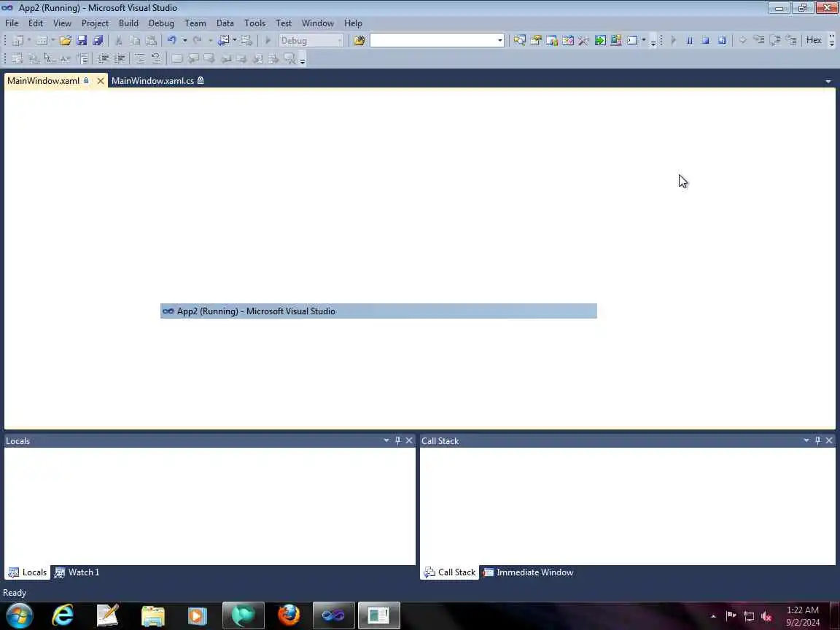Click the Open File folder icon

click(66, 40)
